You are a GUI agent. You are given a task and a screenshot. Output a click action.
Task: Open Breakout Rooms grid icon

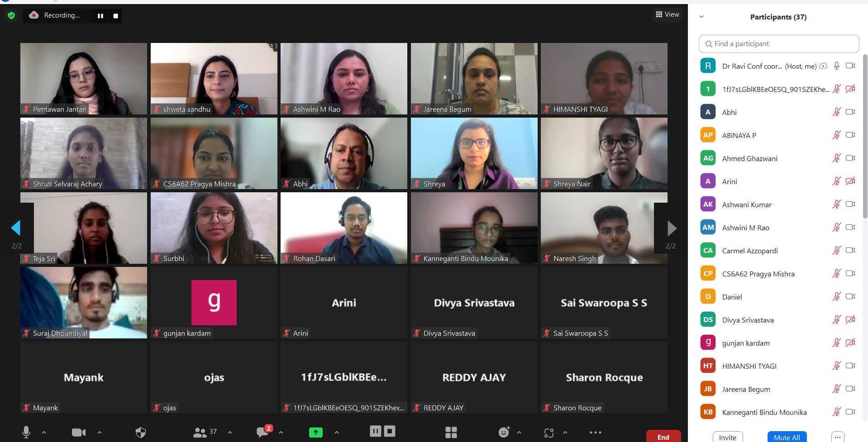[x=451, y=432]
